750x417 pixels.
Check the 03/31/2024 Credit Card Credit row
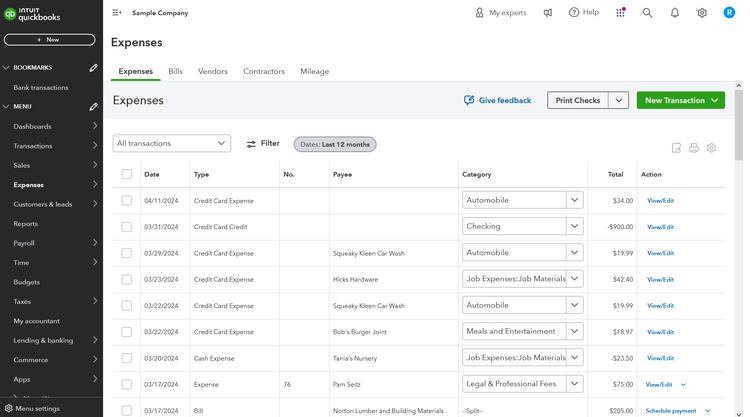click(126, 227)
